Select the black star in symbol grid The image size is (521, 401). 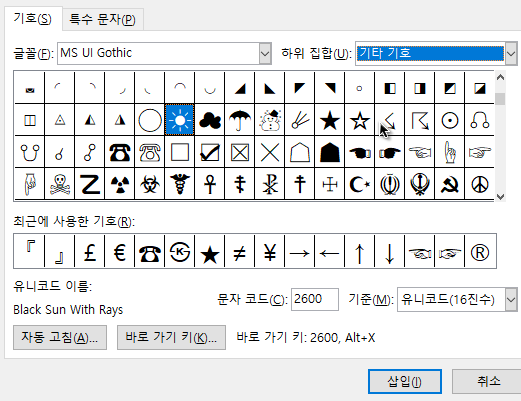(x=330, y=120)
